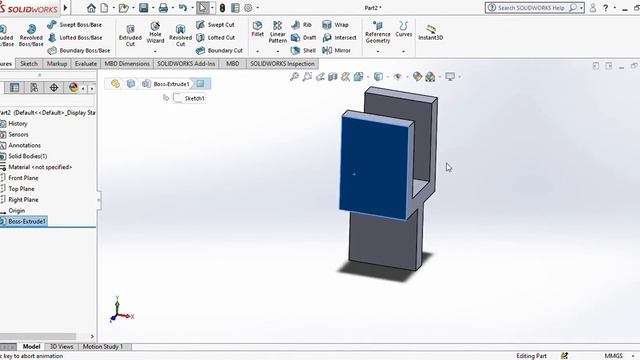Screen dimensions: 640x360
Task: Select the Draft tool
Action: click(x=304, y=38)
